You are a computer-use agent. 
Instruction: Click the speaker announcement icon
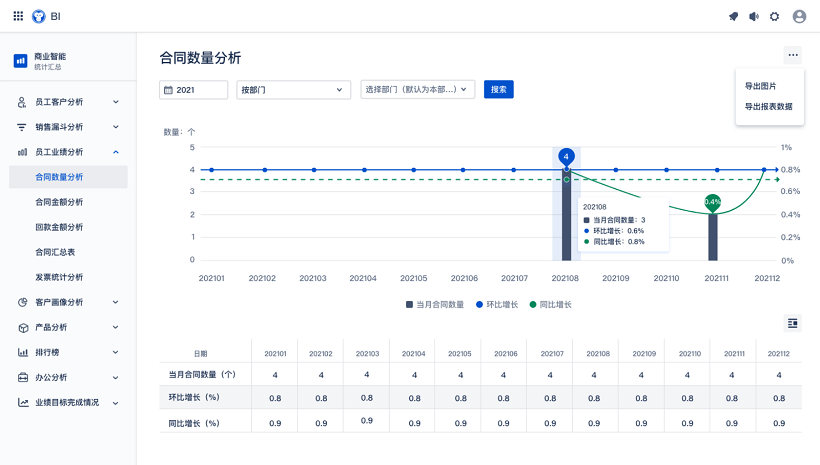754,16
